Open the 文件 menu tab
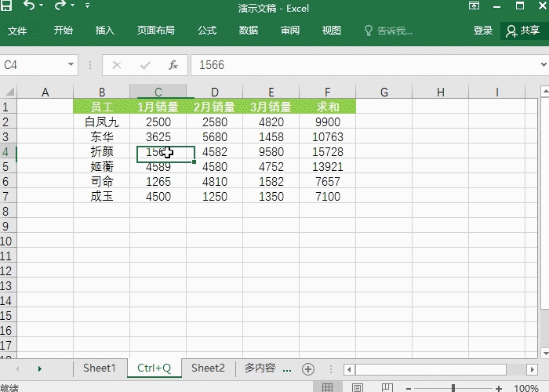The height and width of the screenshot is (392, 549). coord(17,31)
